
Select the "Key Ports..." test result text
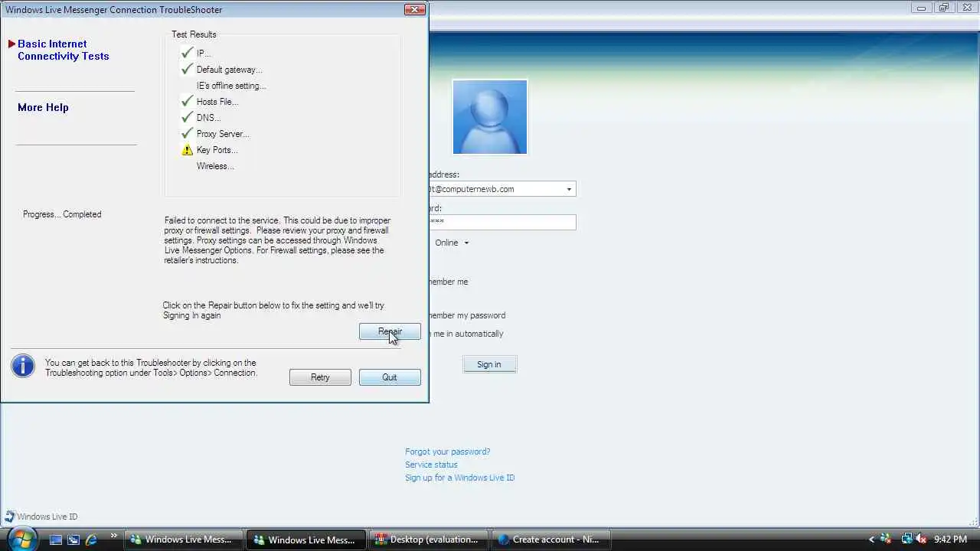pyautogui.click(x=217, y=150)
